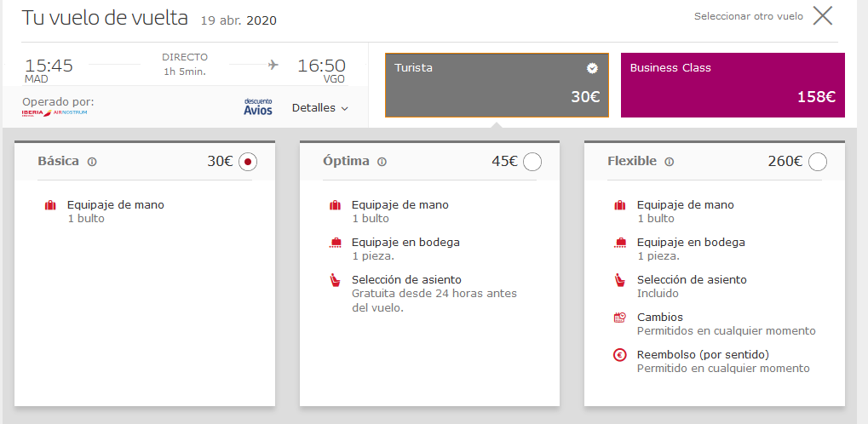The image size is (868, 424).
Task: Expand the Detalles dropdown
Action: (x=320, y=108)
